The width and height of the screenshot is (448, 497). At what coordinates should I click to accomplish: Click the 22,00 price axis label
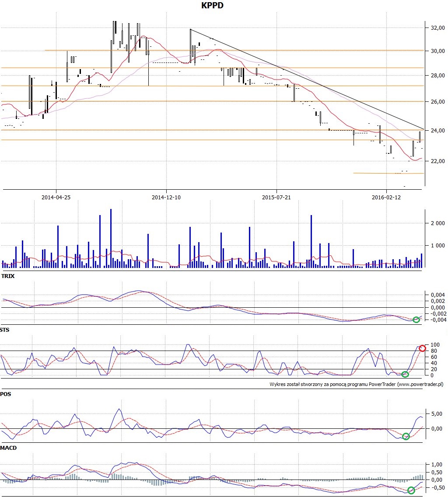point(437,161)
